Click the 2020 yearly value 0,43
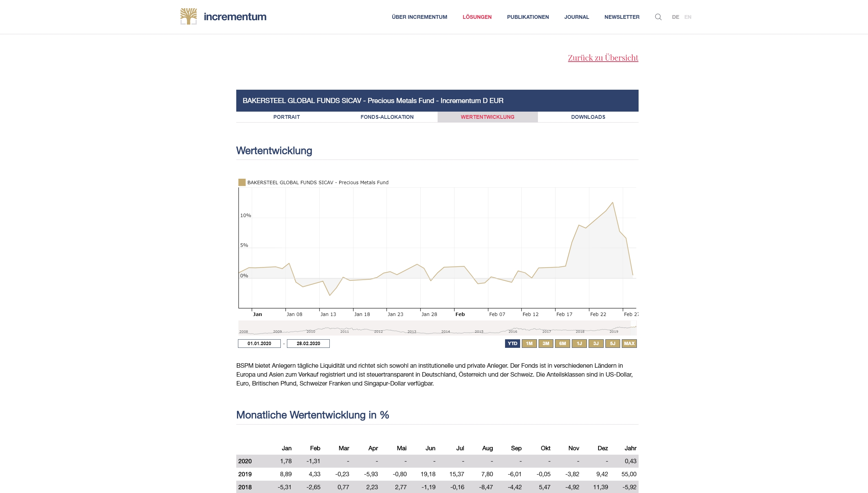The width and height of the screenshot is (868, 493). (630, 461)
